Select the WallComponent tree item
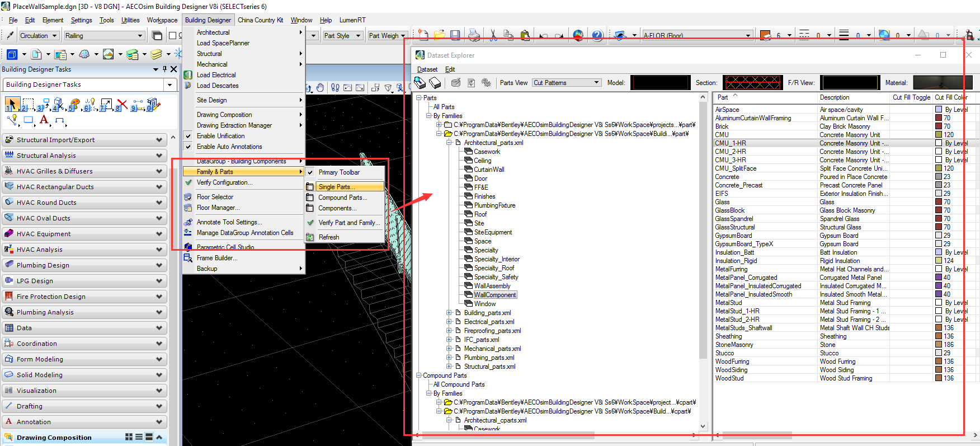980x446 pixels. pos(495,295)
